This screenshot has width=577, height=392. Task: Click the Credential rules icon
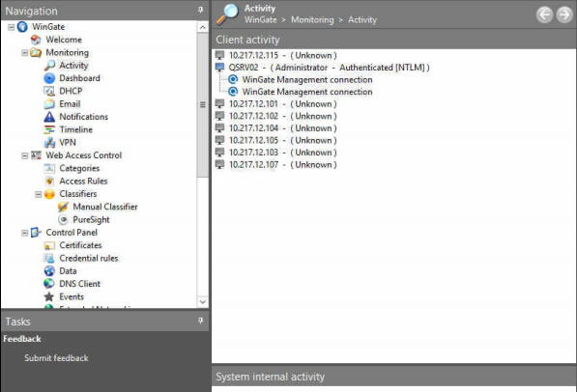[49, 259]
